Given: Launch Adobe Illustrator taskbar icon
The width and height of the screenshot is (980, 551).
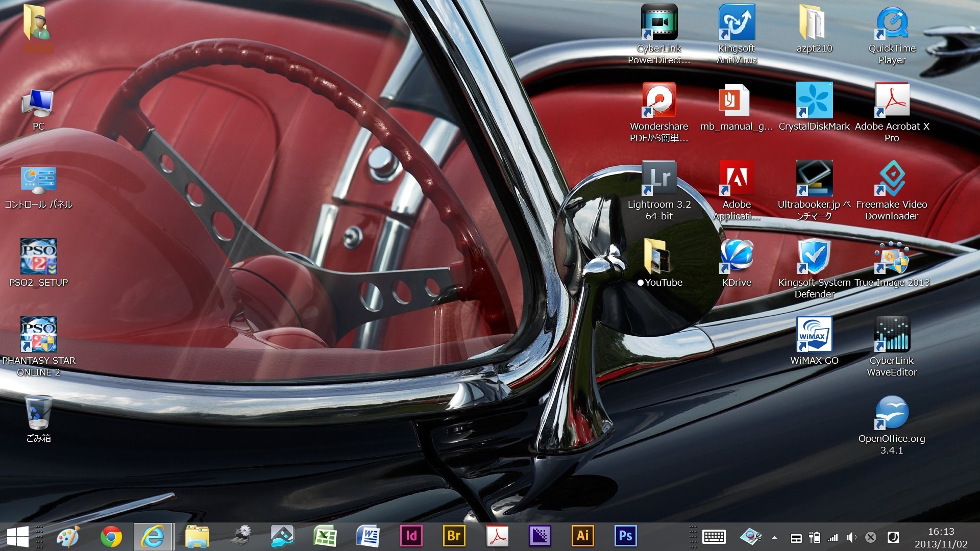Looking at the screenshot, I should point(582,536).
